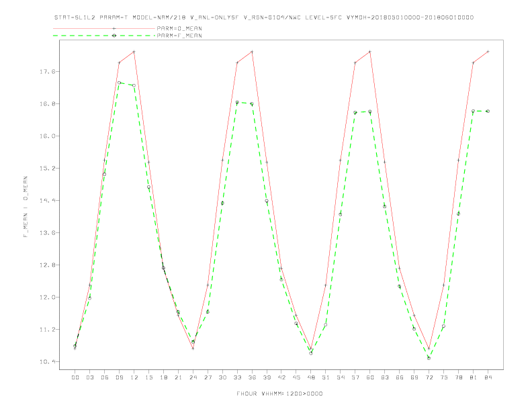Image resolution: width=532 pixels, height=411 pixels.
Task: Select the chart title line starting STAT=SL1L2
Action: click(x=263, y=17)
